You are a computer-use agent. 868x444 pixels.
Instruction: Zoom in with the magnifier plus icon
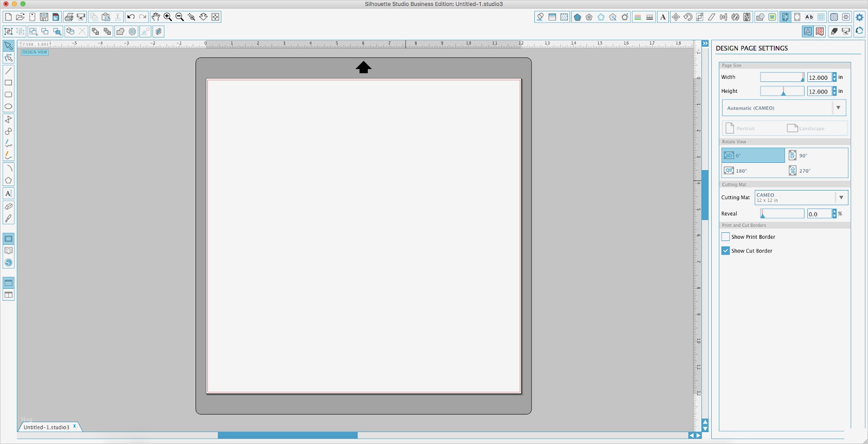168,17
